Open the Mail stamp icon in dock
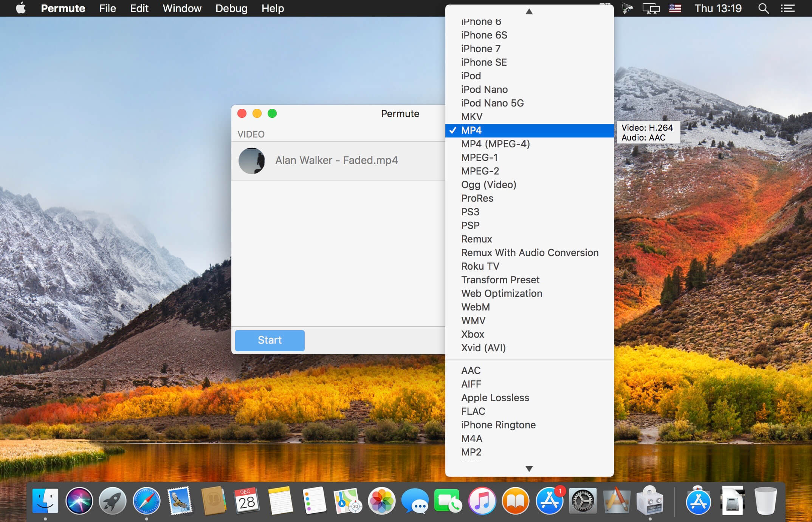This screenshot has width=812, height=522. tap(180, 501)
